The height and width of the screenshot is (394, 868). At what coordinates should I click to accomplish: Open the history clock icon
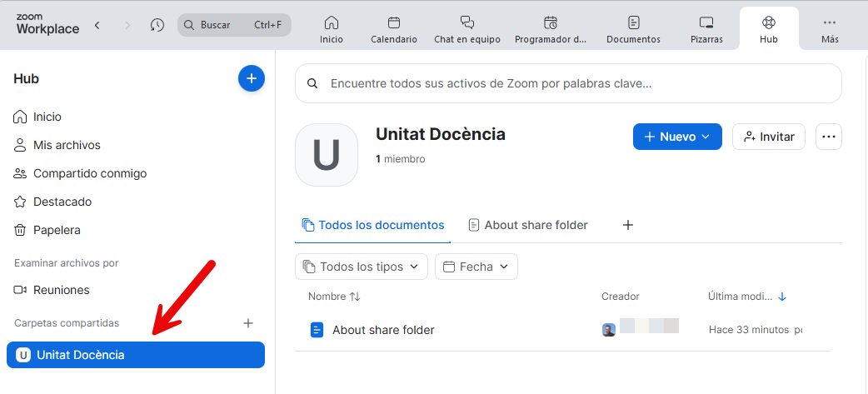click(x=157, y=25)
